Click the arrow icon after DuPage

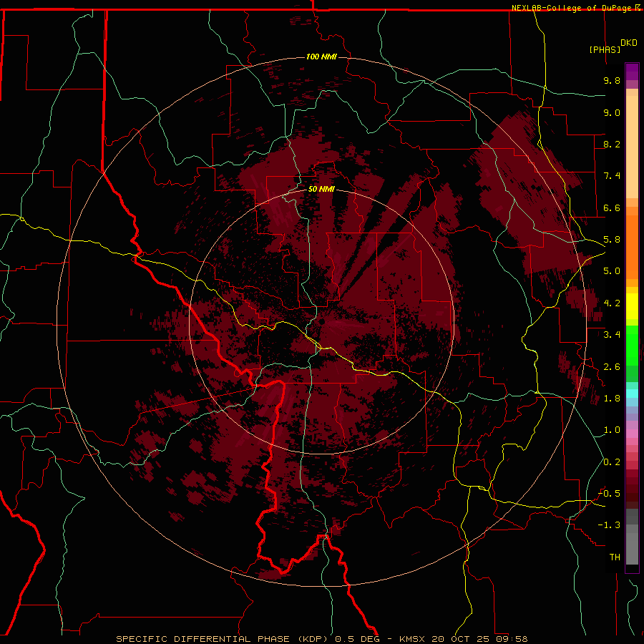[638, 7]
